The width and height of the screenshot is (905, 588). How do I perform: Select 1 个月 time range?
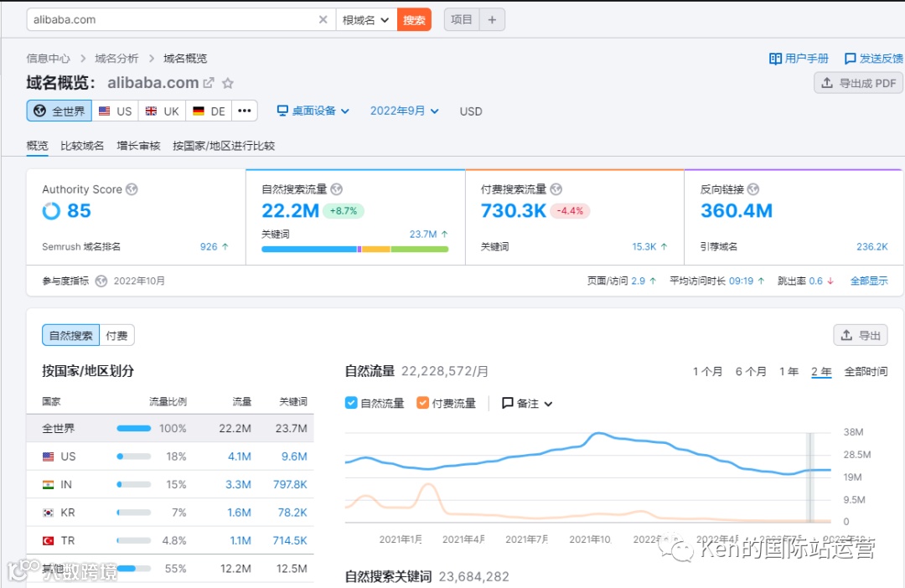pyautogui.click(x=707, y=372)
